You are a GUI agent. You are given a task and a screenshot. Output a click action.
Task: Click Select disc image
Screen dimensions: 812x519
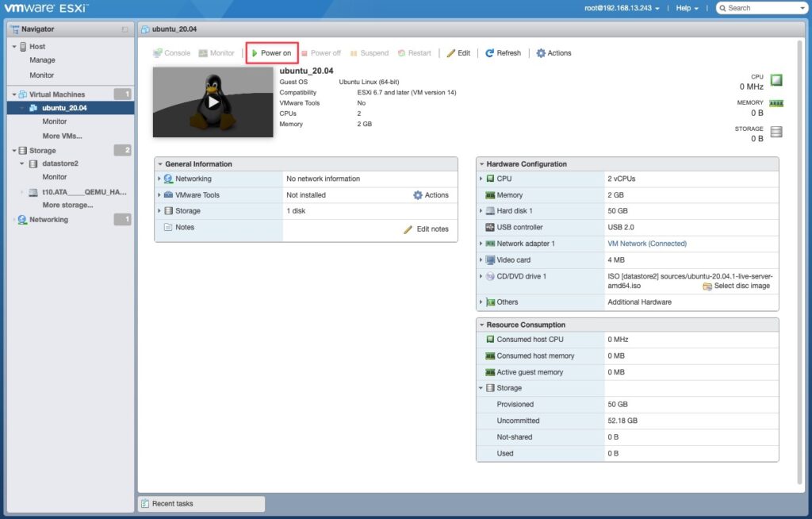(736, 286)
